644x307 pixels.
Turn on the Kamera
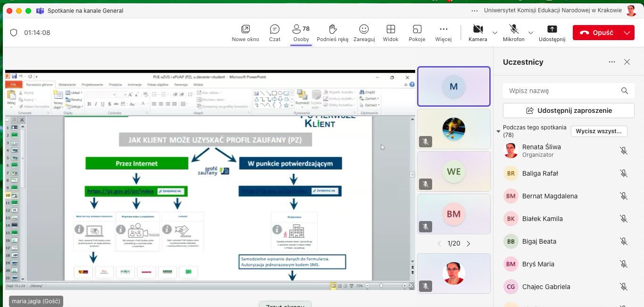(x=477, y=33)
